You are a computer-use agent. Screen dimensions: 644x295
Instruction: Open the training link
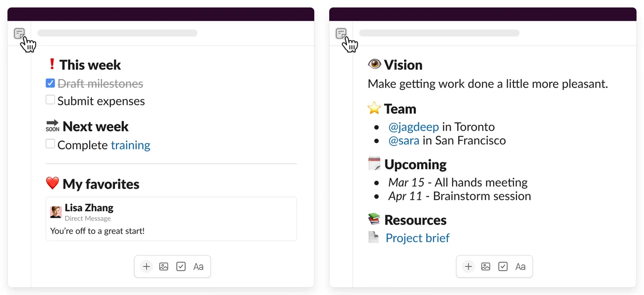pos(130,145)
